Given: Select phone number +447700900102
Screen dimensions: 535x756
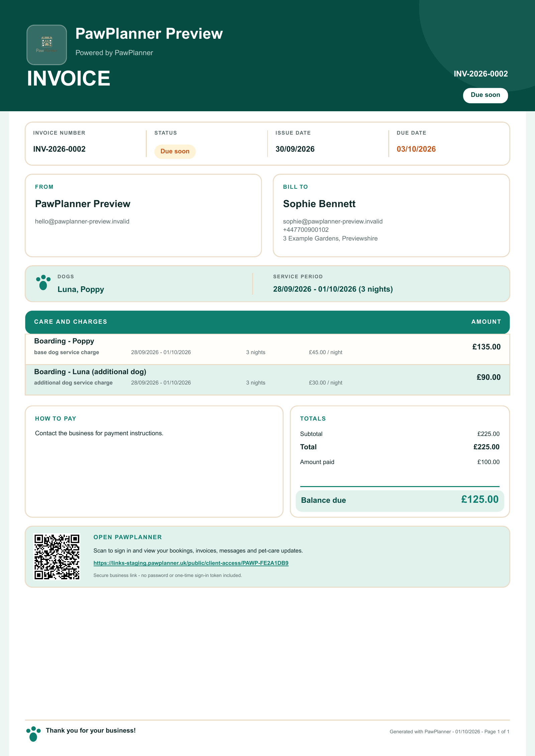Looking at the screenshot, I should [x=306, y=230].
